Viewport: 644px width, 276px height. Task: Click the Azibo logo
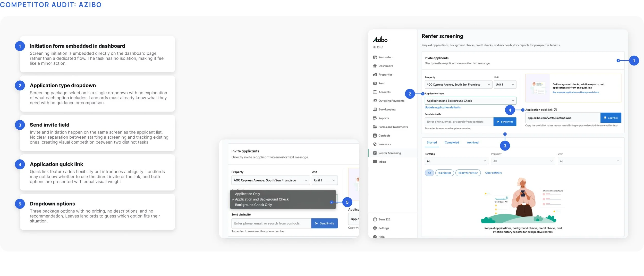380,39
